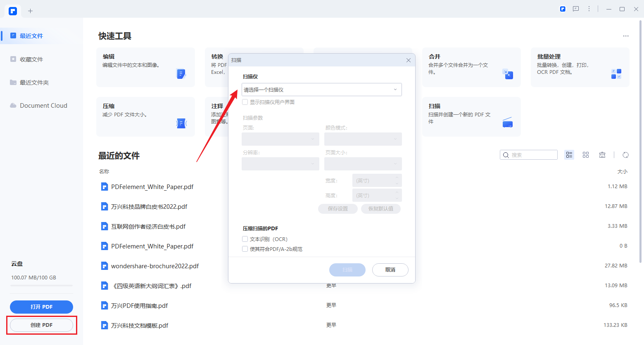Image resolution: width=644 pixels, height=345 pixels.
Task: Click the Batch process tool icon
Action: pyautogui.click(x=616, y=74)
